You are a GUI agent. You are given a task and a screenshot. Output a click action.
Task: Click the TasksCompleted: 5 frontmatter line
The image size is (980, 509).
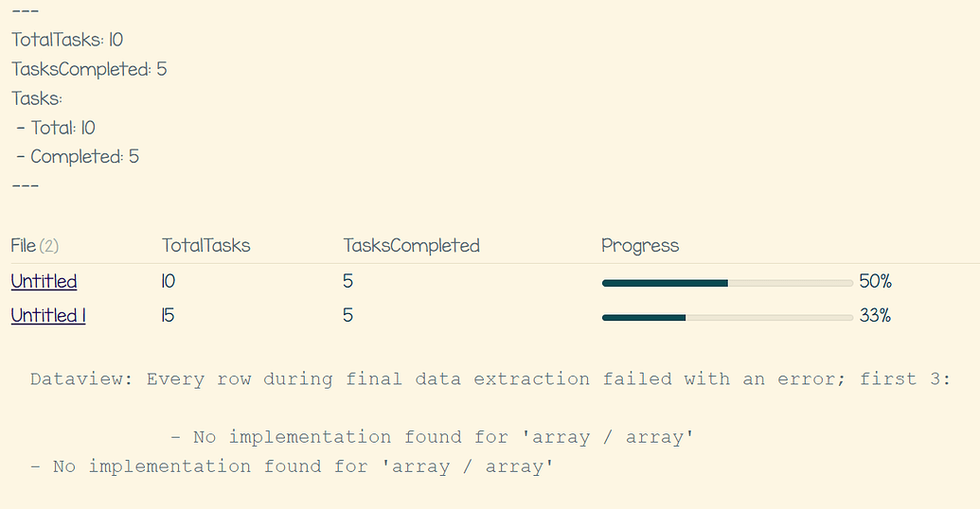pyautogui.click(x=89, y=69)
